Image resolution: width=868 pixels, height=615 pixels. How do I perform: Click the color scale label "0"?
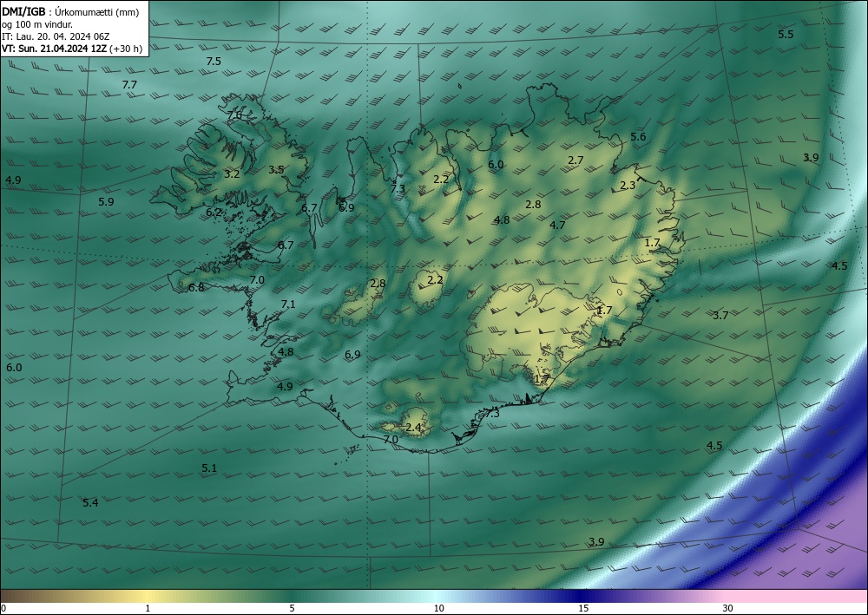click(x=3, y=608)
